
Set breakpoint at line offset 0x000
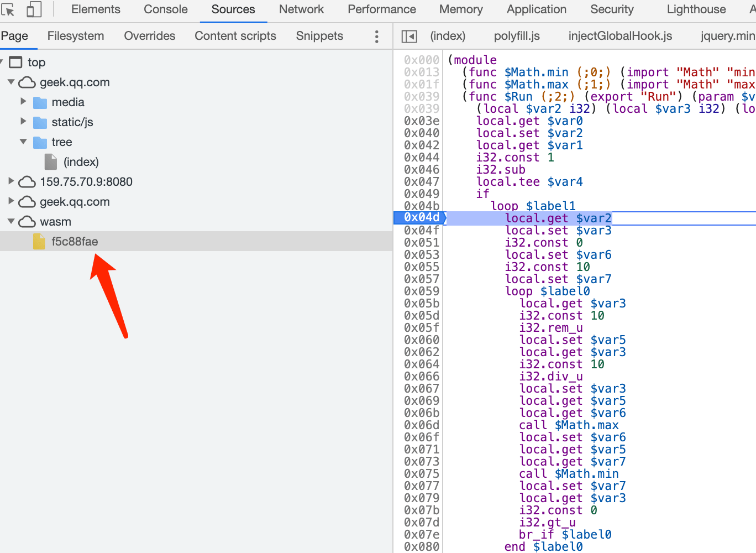click(x=421, y=60)
